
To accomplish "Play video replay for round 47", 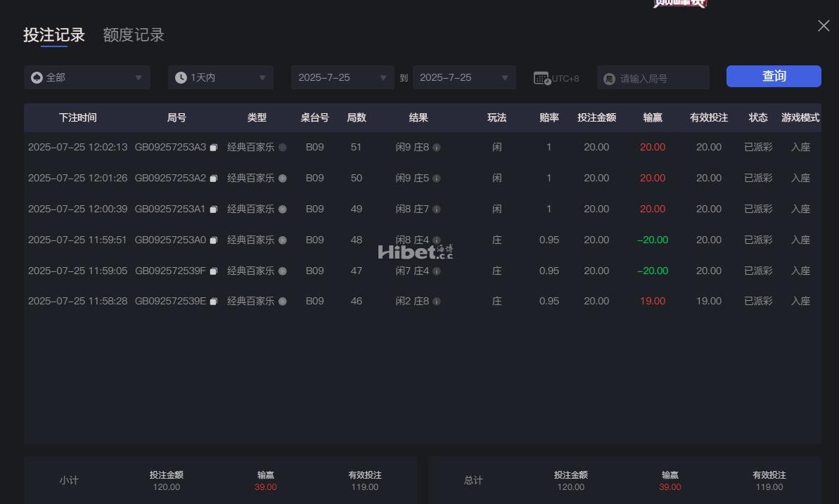I will tap(283, 271).
